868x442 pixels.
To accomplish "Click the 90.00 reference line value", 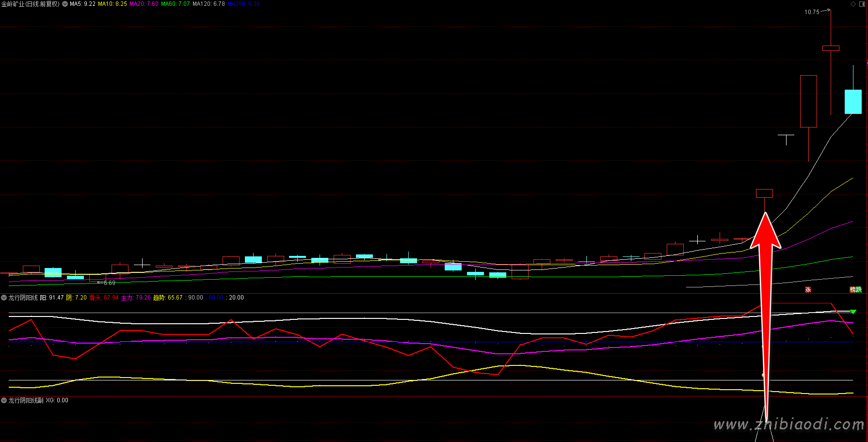I will pyautogui.click(x=195, y=298).
